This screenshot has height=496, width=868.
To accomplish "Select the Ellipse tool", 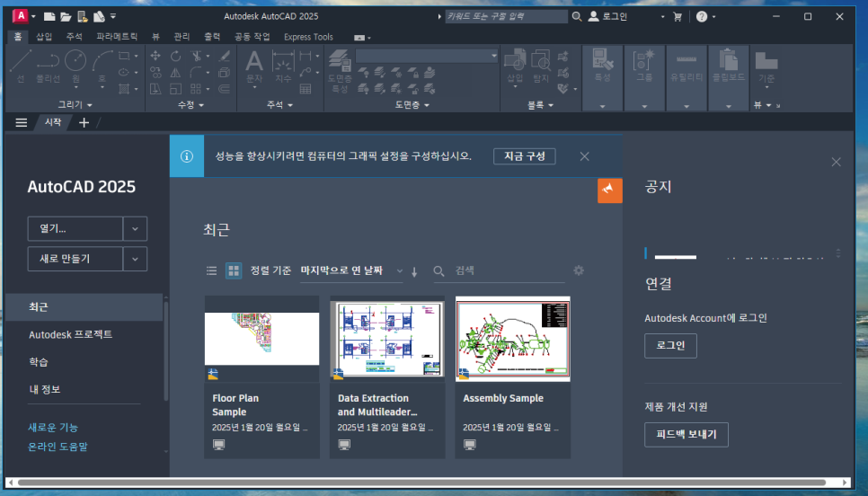I will 124,73.
